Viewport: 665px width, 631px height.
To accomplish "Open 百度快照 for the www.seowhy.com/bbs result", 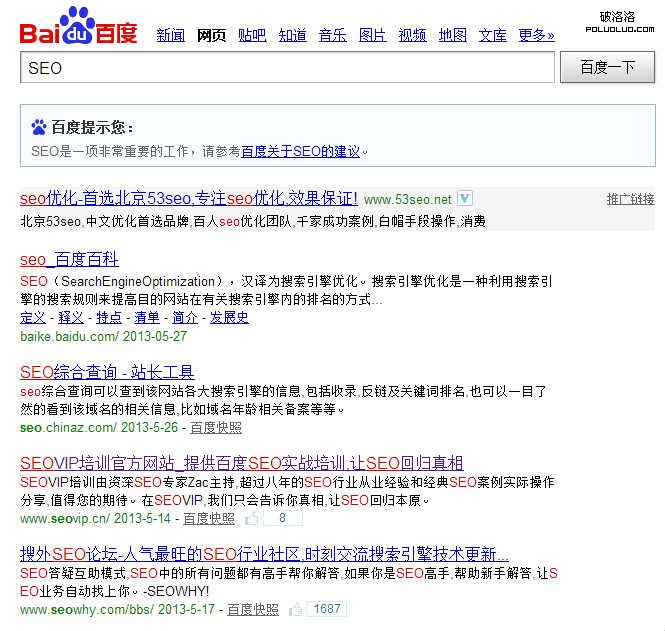I will pyautogui.click(x=253, y=609).
